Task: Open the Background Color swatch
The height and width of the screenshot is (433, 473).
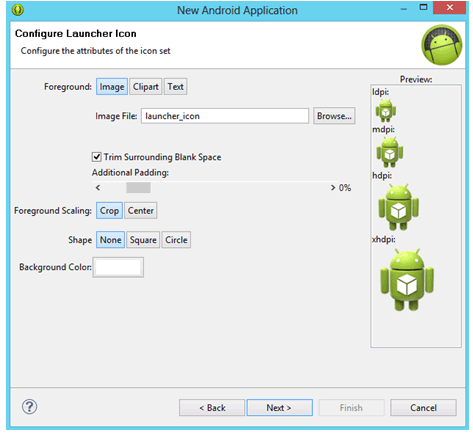Action: pyautogui.click(x=118, y=267)
